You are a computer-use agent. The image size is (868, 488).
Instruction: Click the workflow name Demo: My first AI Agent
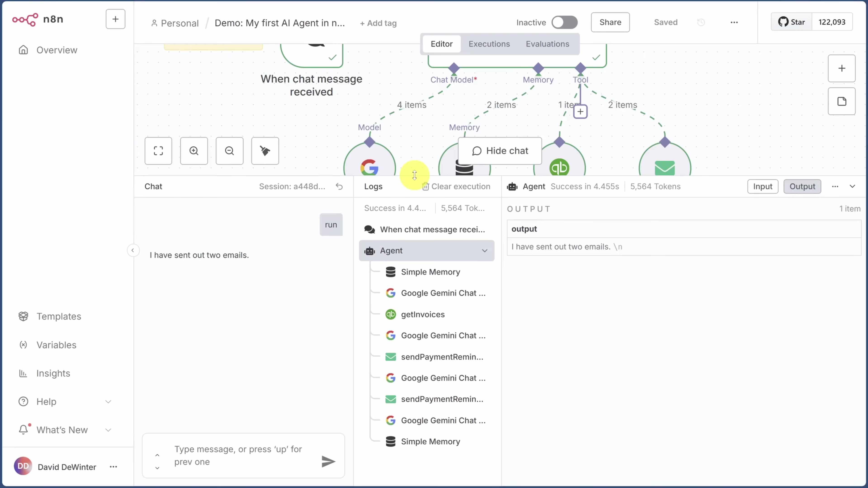pyautogui.click(x=280, y=23)
